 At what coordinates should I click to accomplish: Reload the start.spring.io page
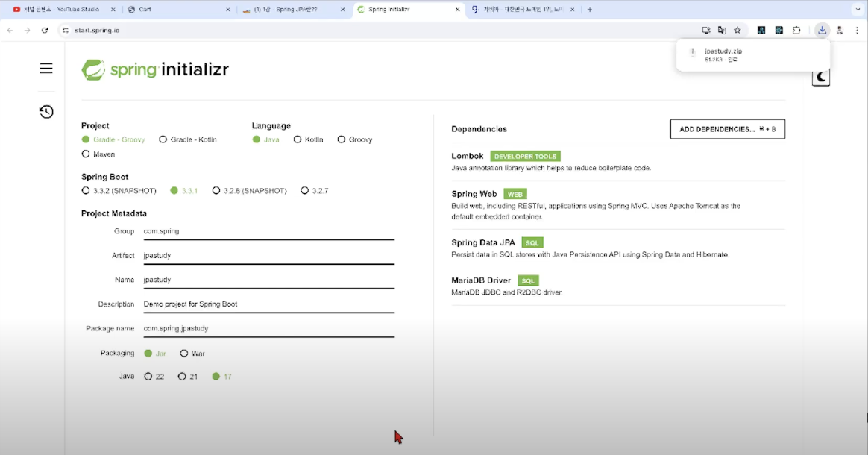(x=45, y=31)
